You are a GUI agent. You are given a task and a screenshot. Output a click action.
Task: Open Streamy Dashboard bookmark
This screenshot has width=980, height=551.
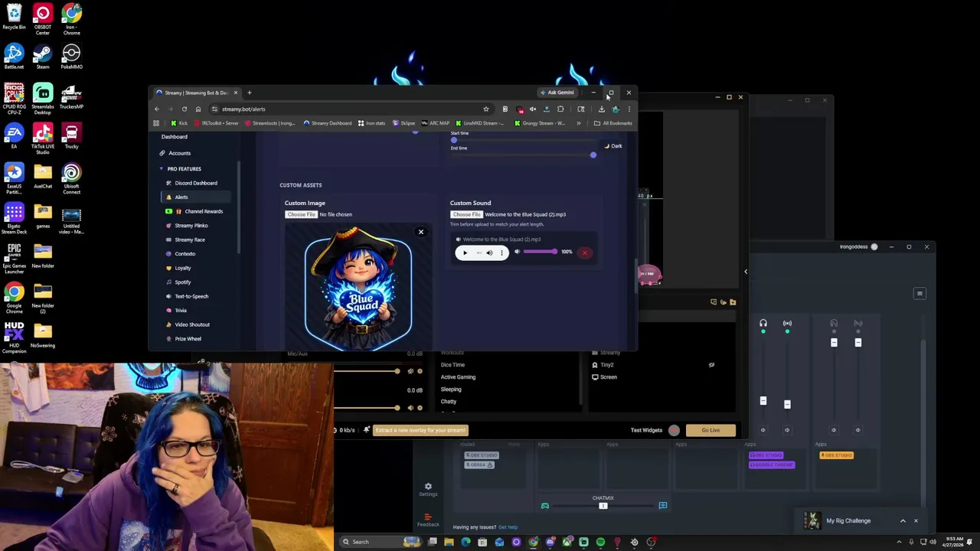click(x=327, y=123)
